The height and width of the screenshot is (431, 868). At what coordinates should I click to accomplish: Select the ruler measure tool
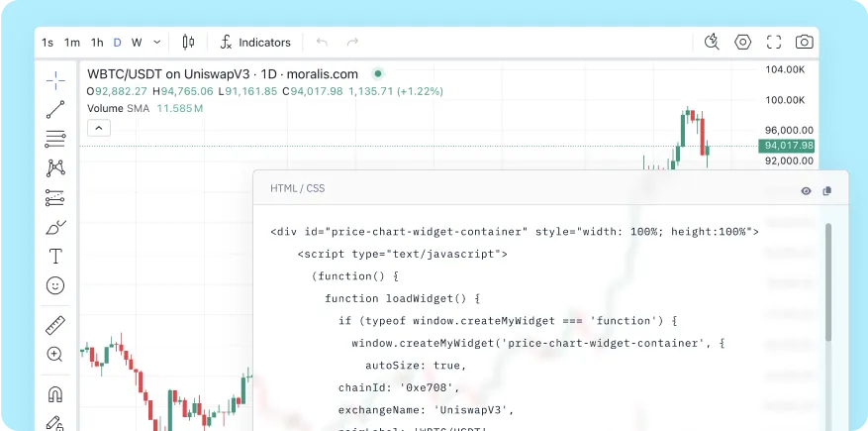click(x=55, y=326)
